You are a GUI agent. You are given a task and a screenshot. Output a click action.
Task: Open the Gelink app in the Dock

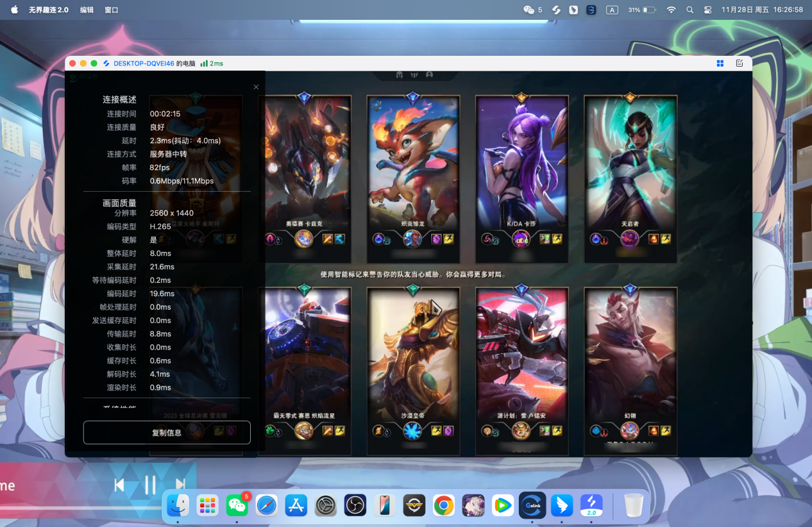(532, 506)
